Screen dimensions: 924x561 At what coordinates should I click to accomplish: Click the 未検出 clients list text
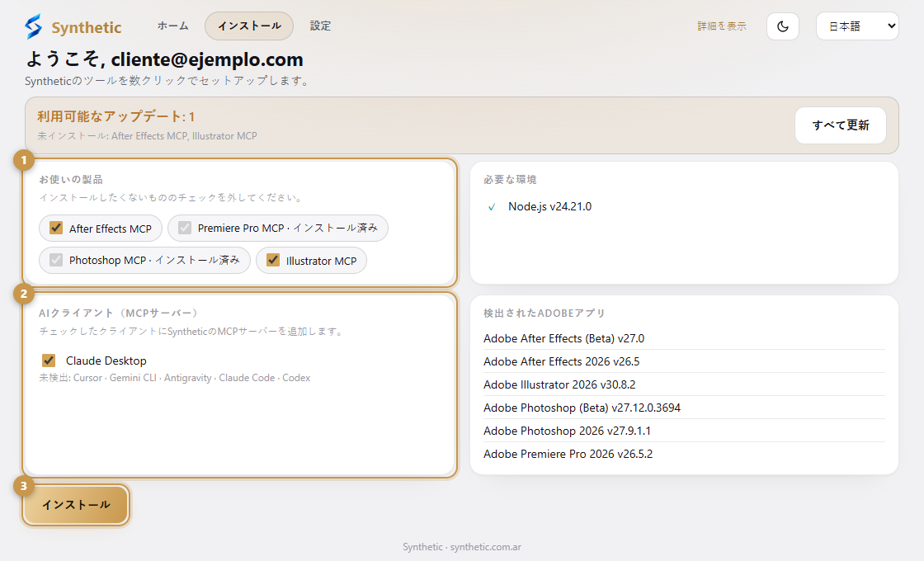coord(174,378)
